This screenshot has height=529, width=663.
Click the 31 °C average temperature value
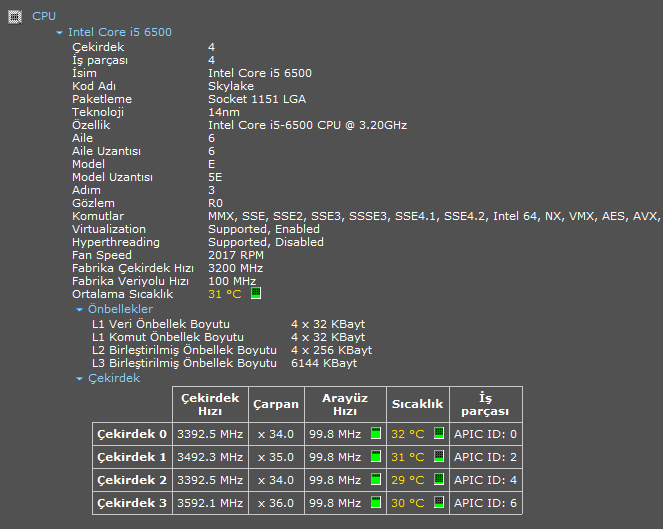(225, 294)
